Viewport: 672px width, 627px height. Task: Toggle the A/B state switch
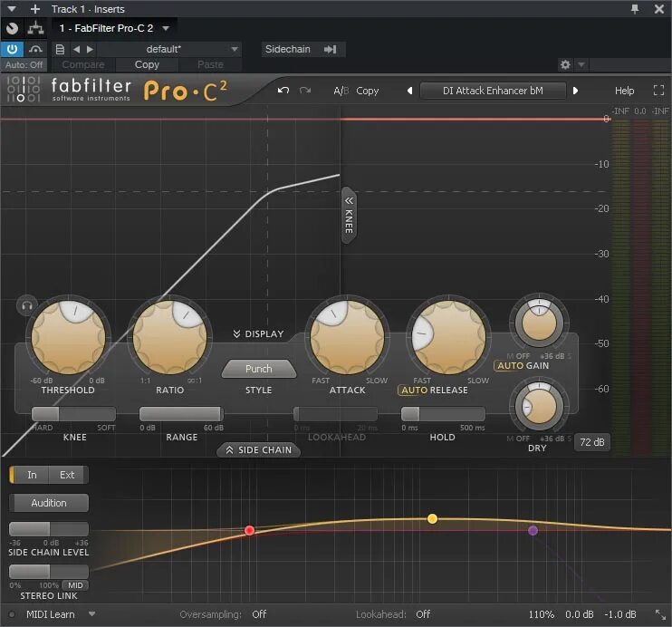[341, 91]
